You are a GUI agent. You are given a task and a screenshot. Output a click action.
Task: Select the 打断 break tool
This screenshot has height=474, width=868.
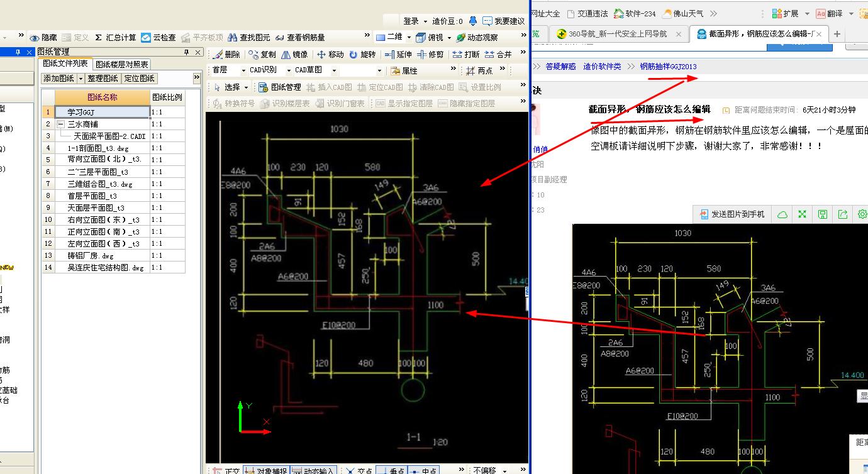[466, 55]
